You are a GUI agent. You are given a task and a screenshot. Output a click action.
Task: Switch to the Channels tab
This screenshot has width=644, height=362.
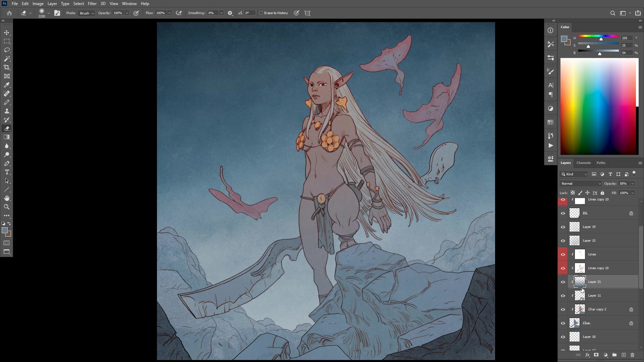tap(583, 163)
